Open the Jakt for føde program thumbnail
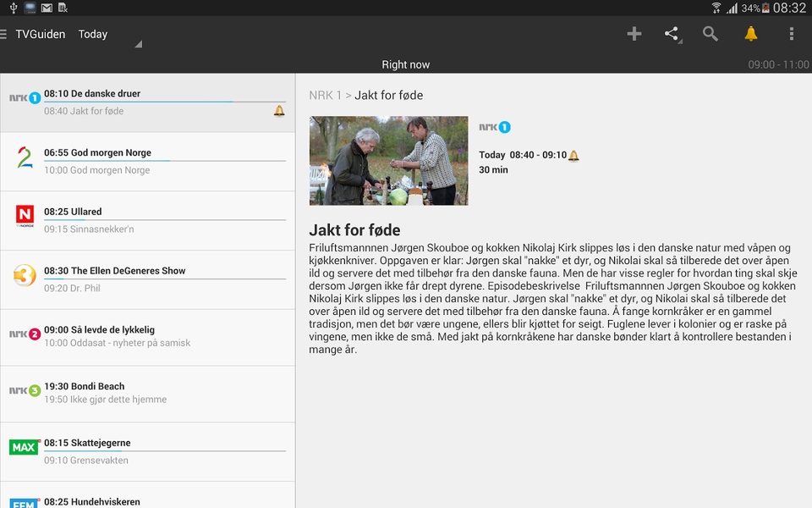 click(389, 161)
